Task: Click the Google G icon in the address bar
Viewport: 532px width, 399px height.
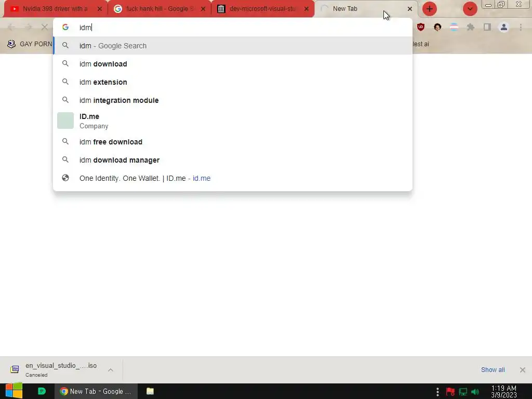Action: click(x=65, y=27)
